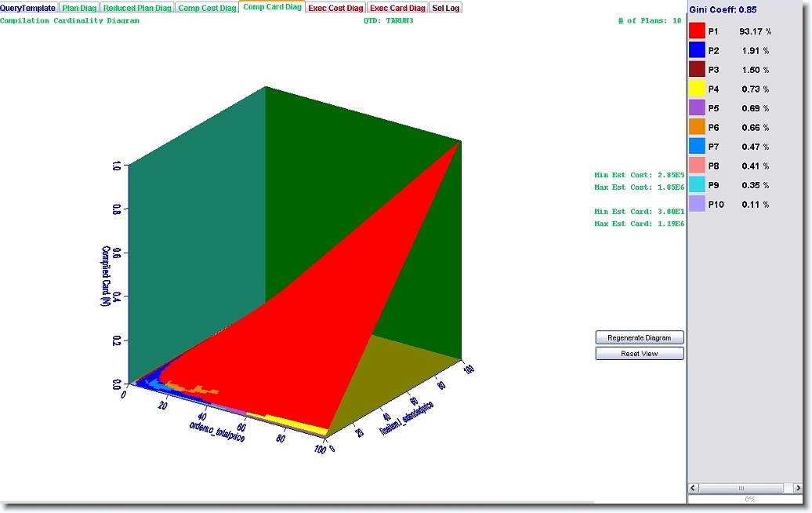Click the dark red P3 swatch
The image size is (812, 513).
point(698,70)
